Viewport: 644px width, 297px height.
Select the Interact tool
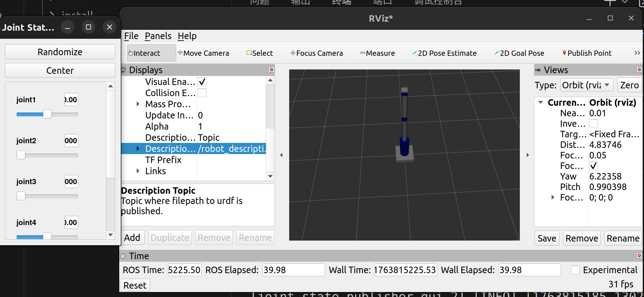click(144, 53)
